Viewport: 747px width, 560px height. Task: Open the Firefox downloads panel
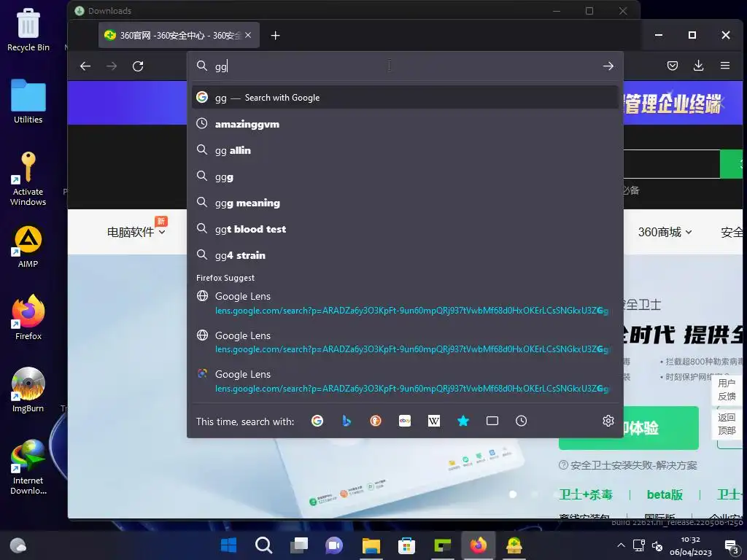(698, 66)
